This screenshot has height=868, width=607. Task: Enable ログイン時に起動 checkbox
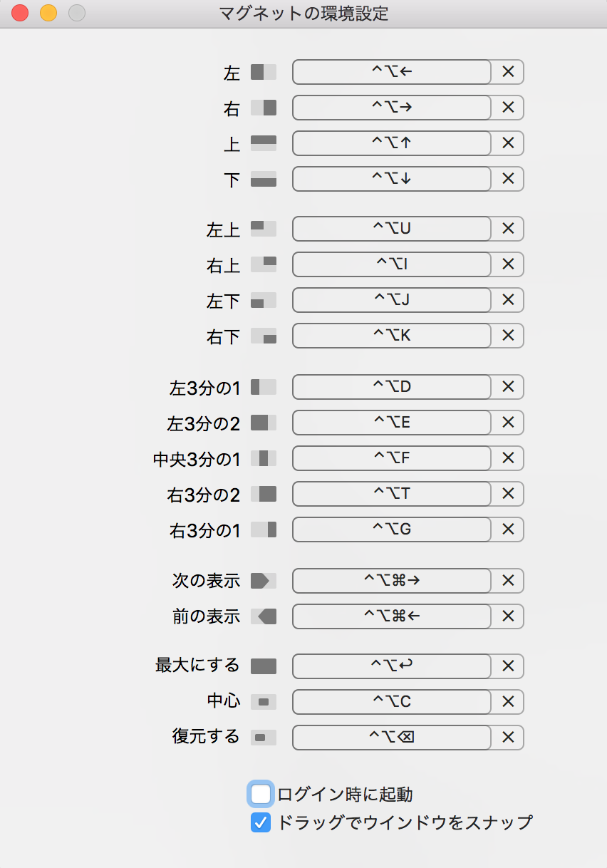click(x=261, y=794)
